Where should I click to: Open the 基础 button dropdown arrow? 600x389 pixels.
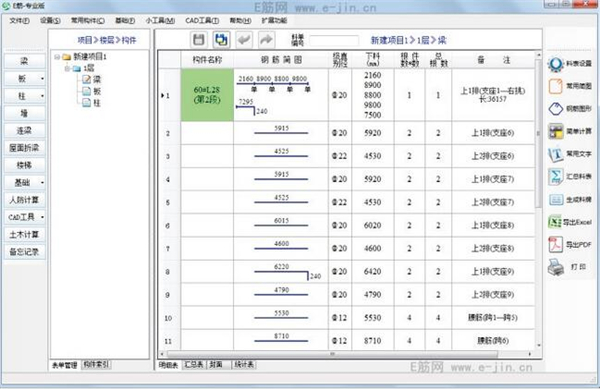point(42,183)
